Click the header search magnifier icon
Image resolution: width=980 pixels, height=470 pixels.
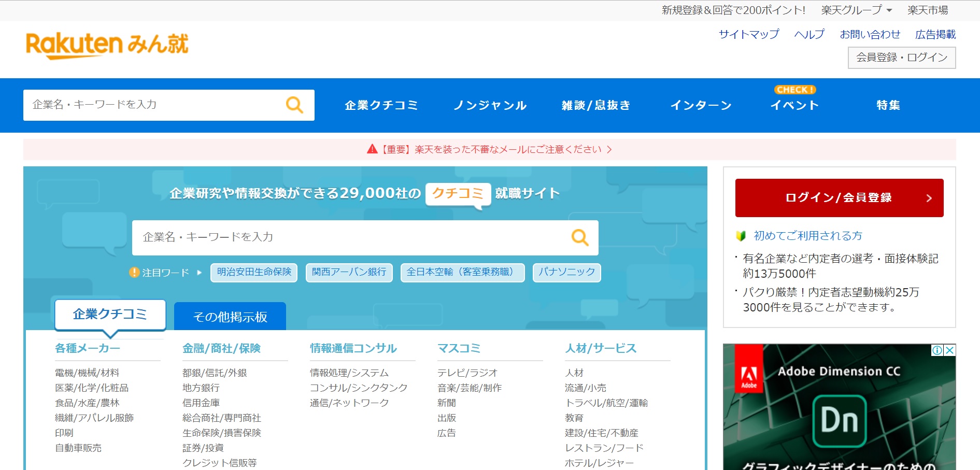point(294,105)
